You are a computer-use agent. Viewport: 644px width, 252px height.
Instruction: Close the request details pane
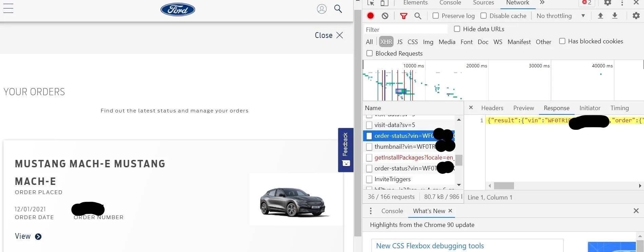471,107
